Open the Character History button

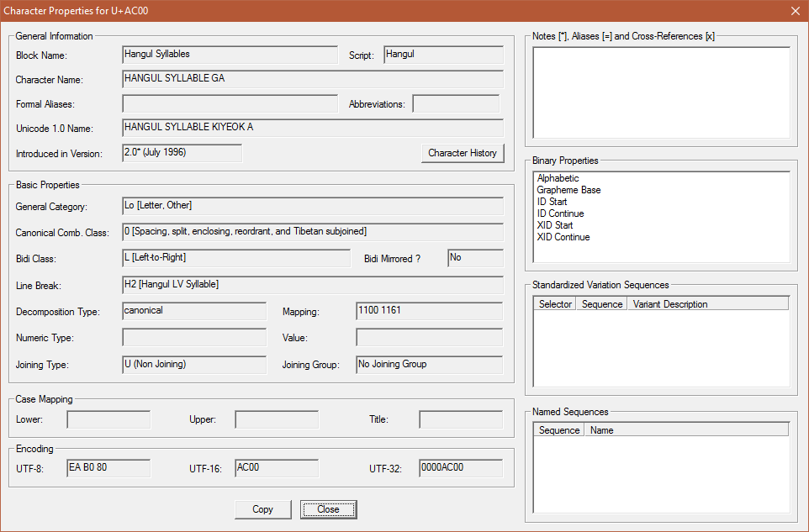click(463, 153)
